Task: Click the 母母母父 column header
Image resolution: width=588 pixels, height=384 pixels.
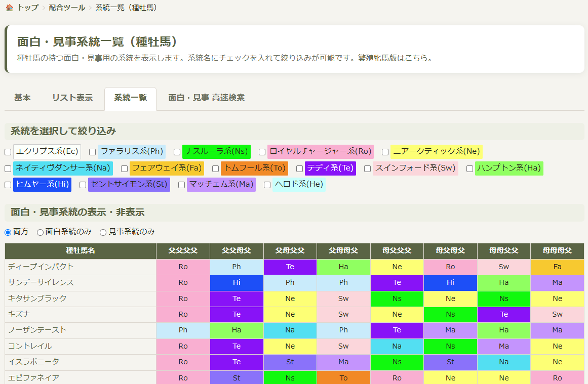Action: [x=557, y=250]
